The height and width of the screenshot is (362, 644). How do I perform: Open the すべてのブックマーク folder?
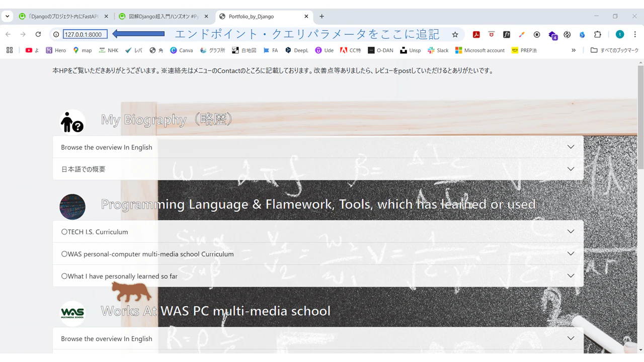point(614,50)
